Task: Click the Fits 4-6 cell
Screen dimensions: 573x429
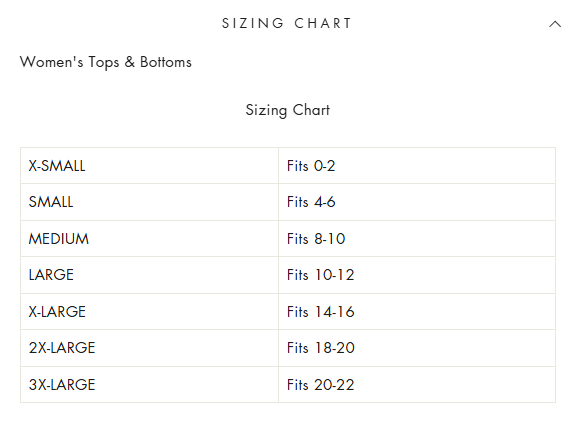Action: [417, 202]
